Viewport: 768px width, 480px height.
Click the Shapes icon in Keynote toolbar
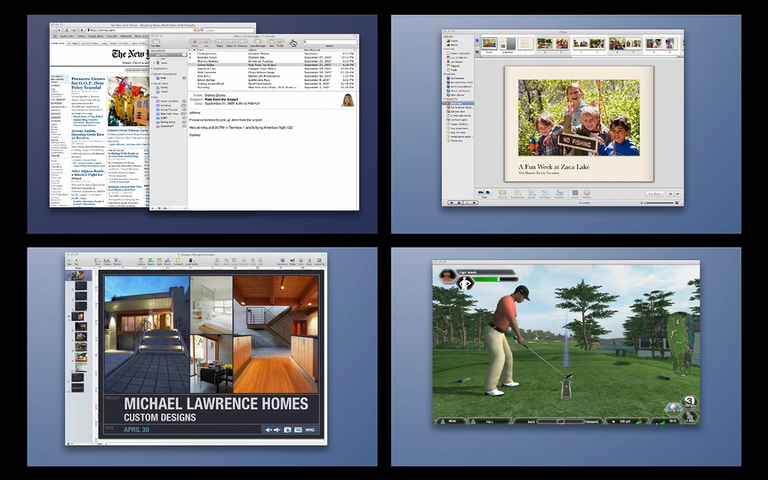click(x=151, y=261)
